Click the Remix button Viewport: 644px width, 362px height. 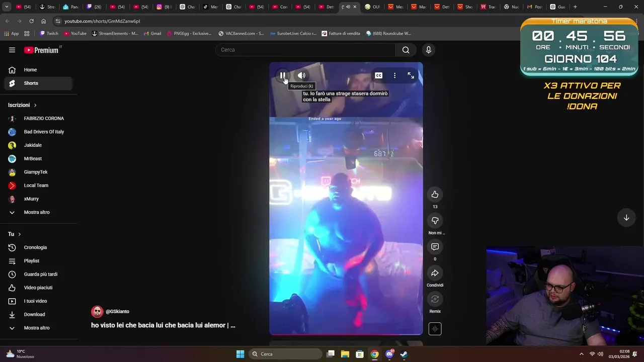pyautogui.click(x=435, y=299)
